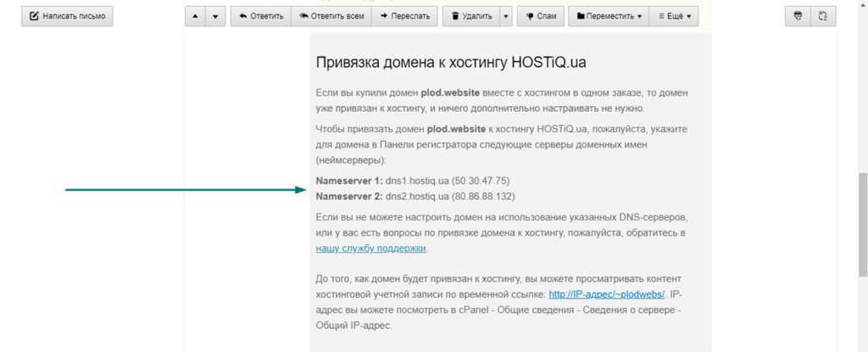
Task: Go to previous message with up arrow
Action: click(x=195, y=16)
